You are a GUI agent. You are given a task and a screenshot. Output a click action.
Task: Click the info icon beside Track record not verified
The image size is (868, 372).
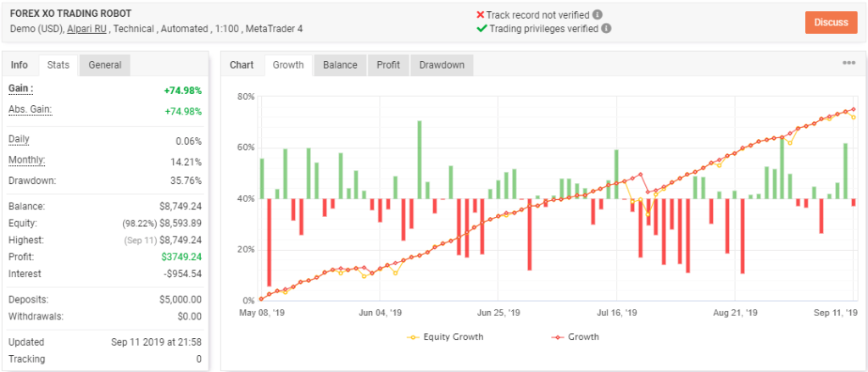coord(598,14)
